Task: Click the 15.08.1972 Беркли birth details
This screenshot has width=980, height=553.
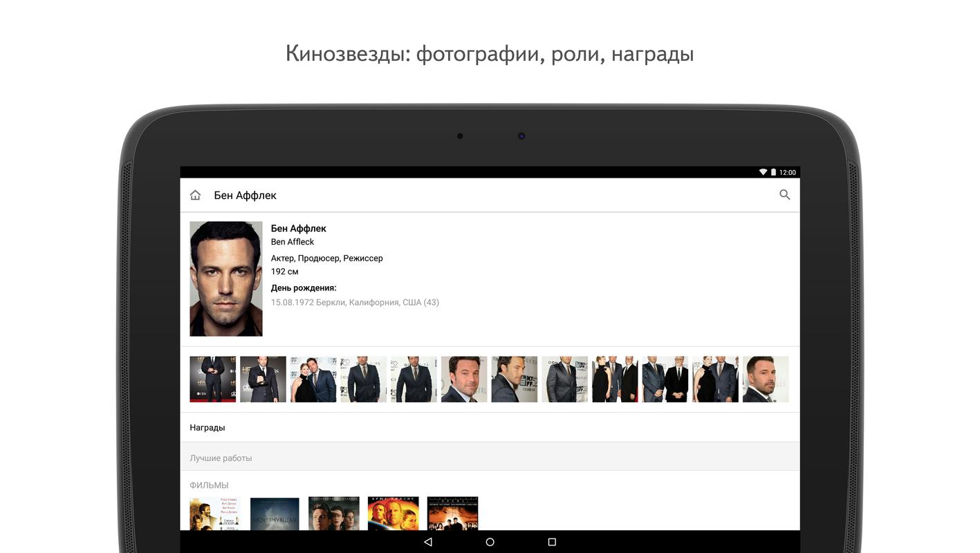Action: pyautogui.click(x=355, y=302)
